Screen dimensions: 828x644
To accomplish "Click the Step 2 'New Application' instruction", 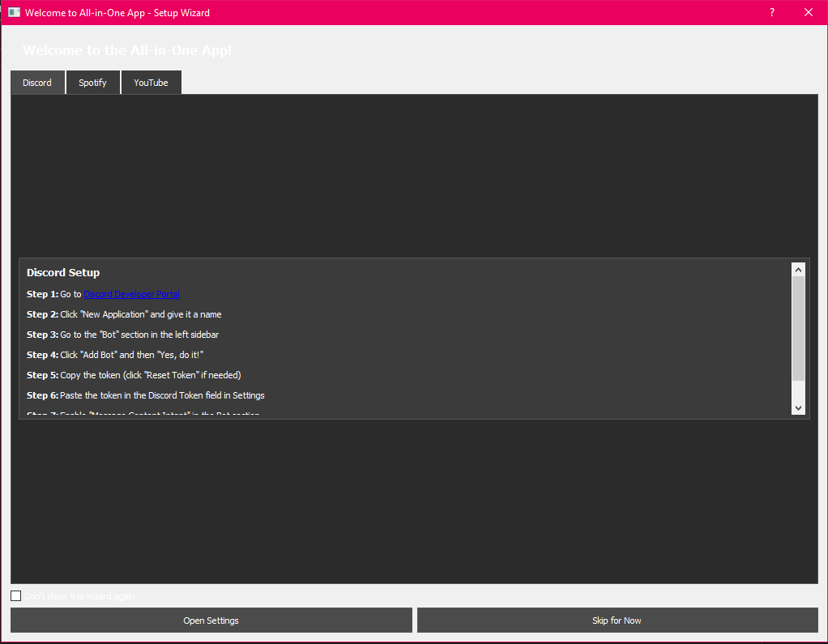I will 124,314.
